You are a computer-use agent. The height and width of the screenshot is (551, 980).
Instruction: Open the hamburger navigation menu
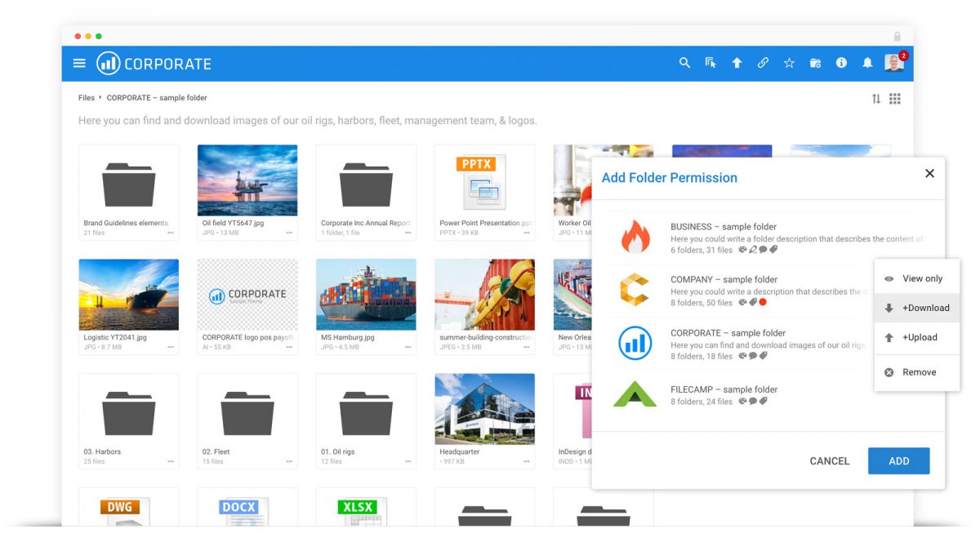tap(79, 62)
